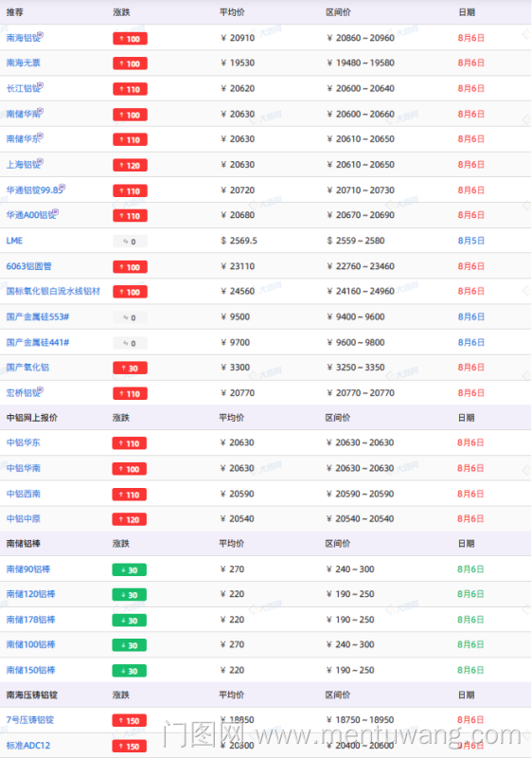Click the range ¥ 18750 ~ 18950
This screenshot has height=758, width=532.
(360, 720)
